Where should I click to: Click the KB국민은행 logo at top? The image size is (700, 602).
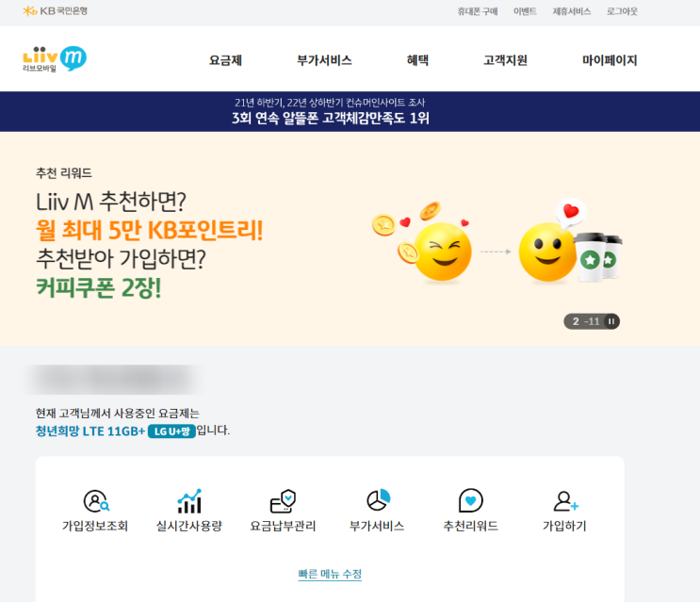56,10
